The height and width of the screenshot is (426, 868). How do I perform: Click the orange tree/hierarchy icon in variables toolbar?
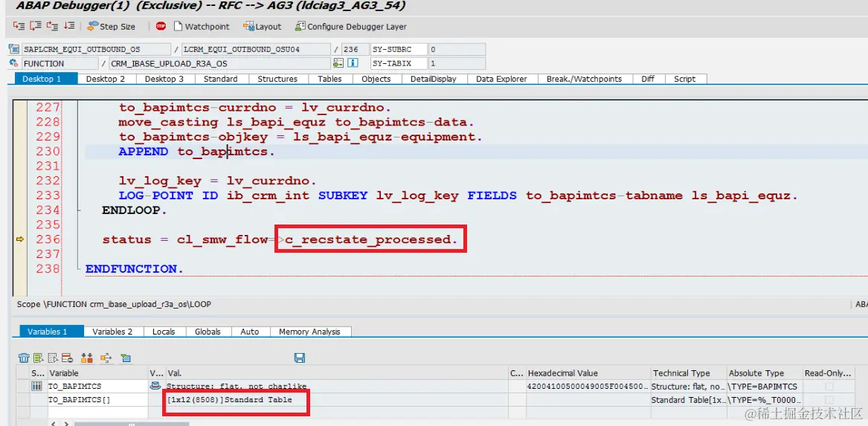click(x=106, y=358)
